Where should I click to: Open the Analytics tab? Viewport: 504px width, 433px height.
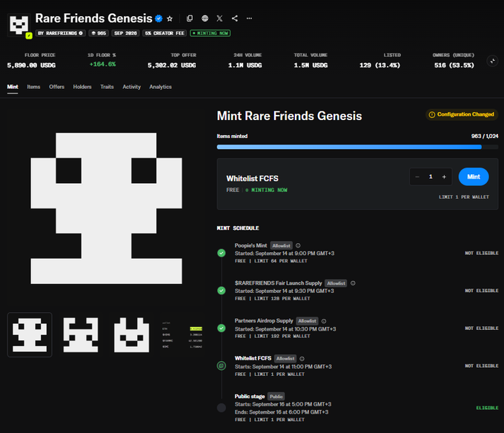(160, 87)
